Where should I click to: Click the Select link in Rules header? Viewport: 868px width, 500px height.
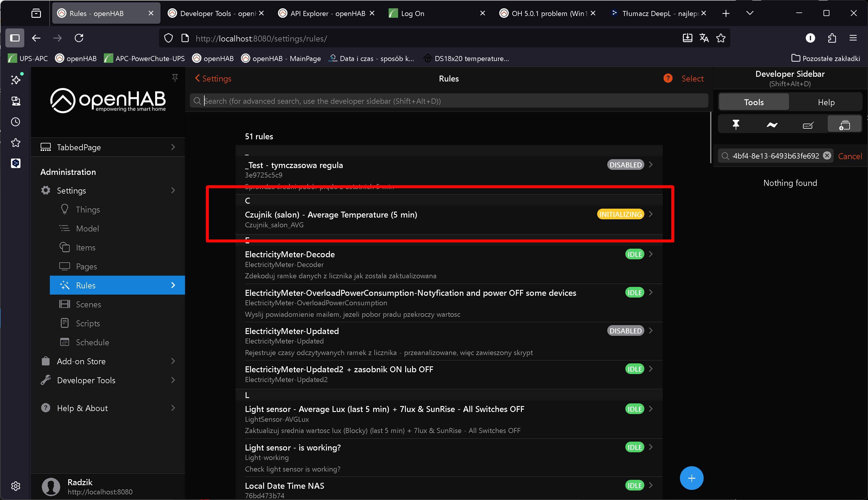coord(692,79)
